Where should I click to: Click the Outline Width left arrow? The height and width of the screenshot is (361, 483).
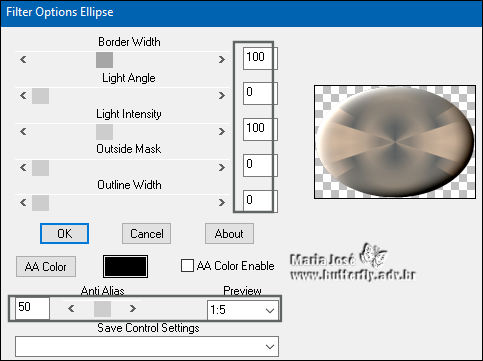tap(23, 202)
